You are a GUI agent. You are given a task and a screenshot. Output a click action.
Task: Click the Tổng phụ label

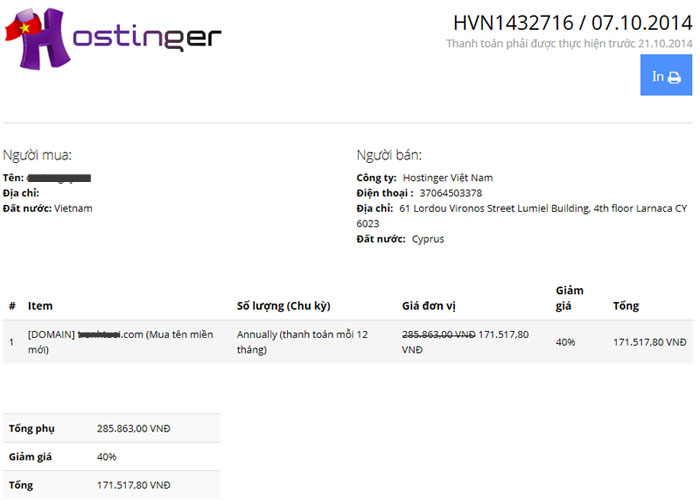(32, 429)
